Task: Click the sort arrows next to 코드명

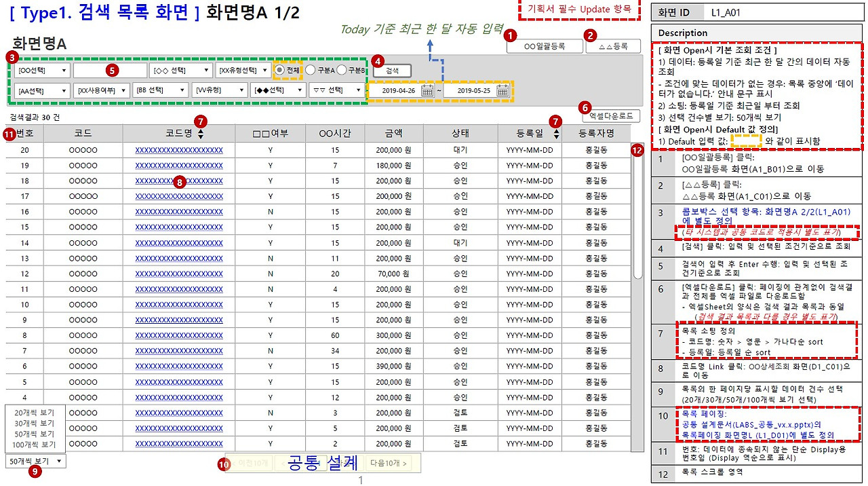Action: pyautogui.click(x=201, y=134)
